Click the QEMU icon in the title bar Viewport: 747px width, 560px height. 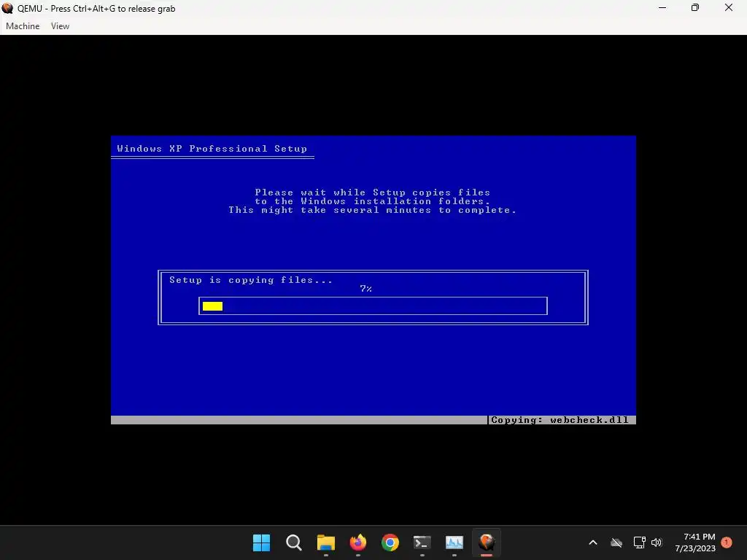7,8
